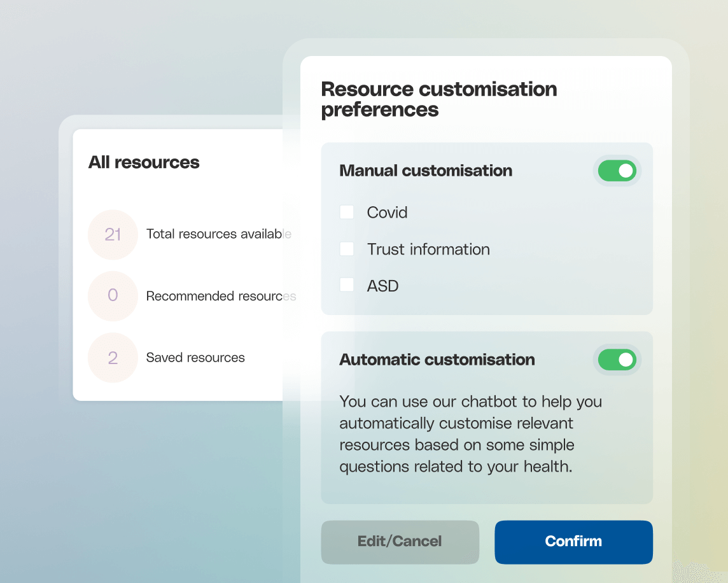
Task: Open Recommended resources item
Action: pyautogui.click(x=221, y=296)
